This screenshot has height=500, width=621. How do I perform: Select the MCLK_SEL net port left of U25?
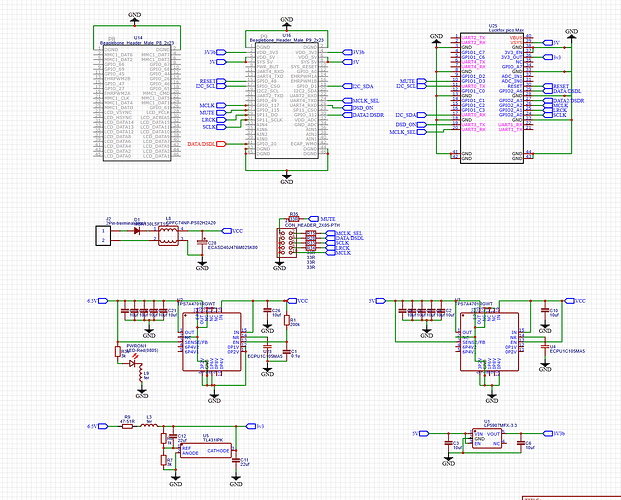click(408, 132)
